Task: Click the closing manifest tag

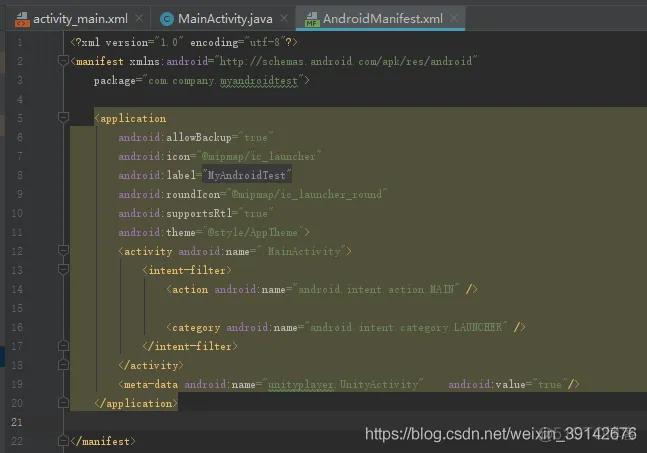Action: pyautogui.click(x=103, y=441)
